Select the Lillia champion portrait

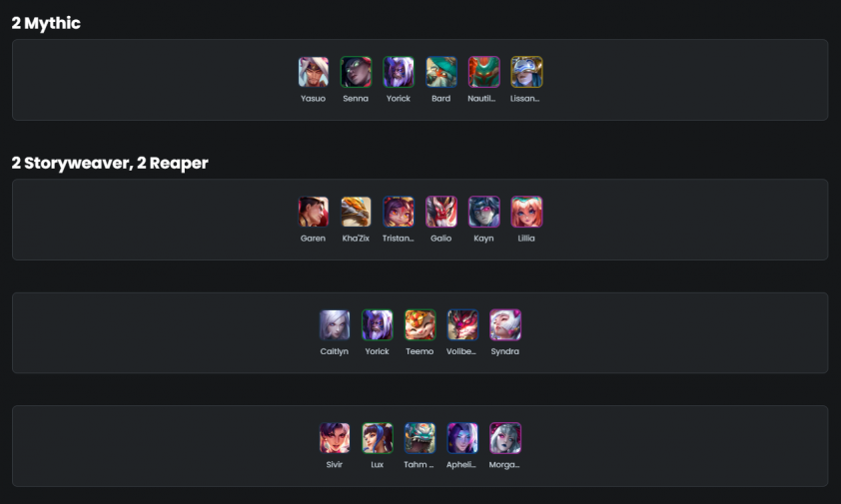tap(526, 212)
